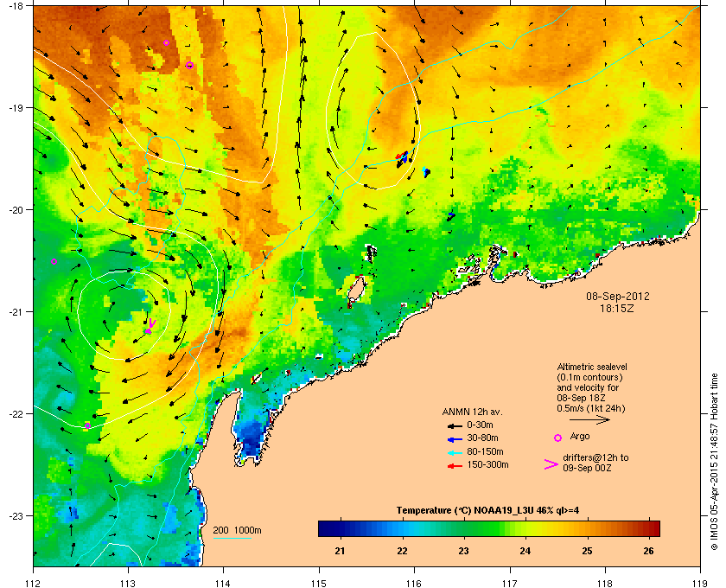Image resolution: width=726 pixels, height=588 pixels.
Task: Click the magenta Argo circle in the legend
Action: pos(558,438)
